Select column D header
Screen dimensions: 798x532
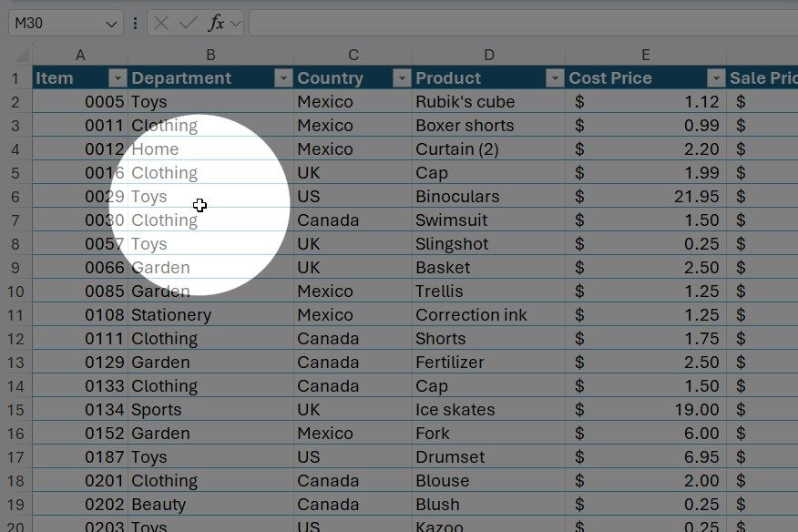click(x=488, y=55)
